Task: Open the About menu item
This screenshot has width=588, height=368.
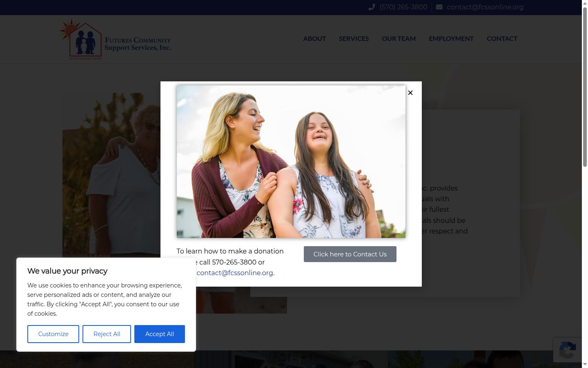Action: click(x=314, y=38)
